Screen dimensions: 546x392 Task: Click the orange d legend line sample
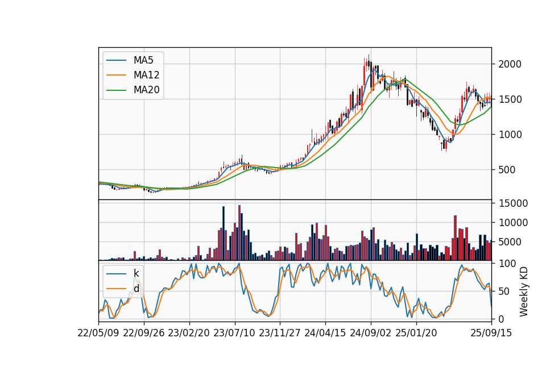tap(116, 289)
